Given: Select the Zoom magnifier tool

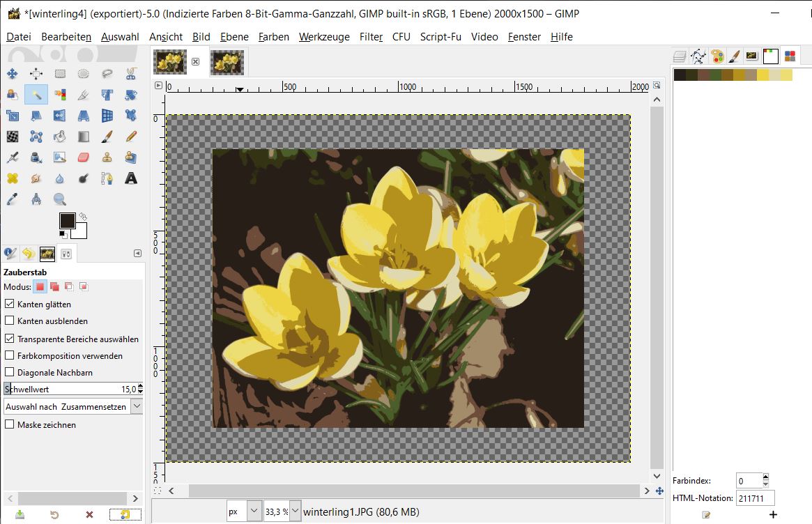Looking at the screenshot, I should pyautogui.click(x=60, y=199).
